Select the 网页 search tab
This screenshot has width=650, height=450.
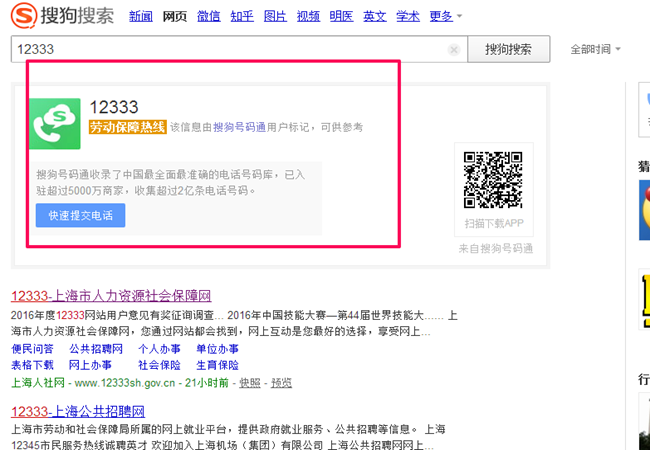coord(175,16)
